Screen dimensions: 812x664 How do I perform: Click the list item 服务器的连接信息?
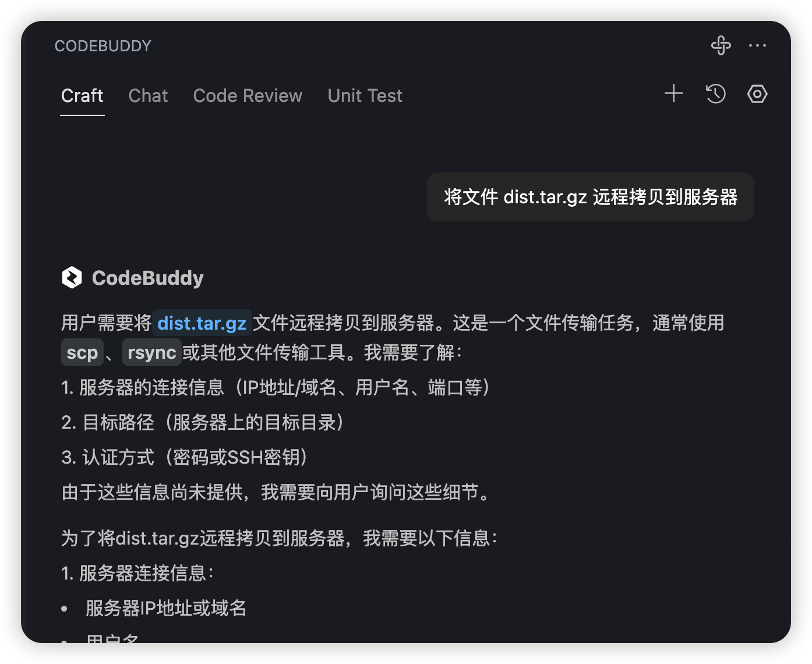click(276, 387)
